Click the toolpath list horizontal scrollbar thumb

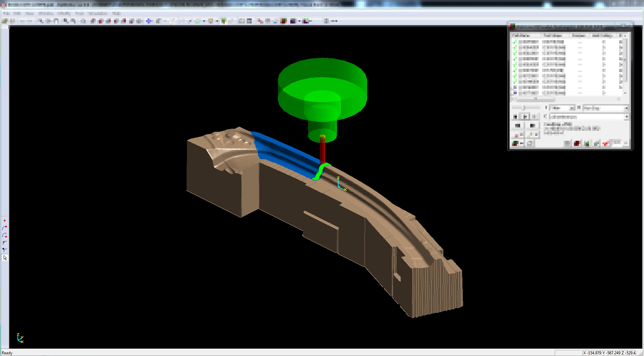[x=536, y=99]
